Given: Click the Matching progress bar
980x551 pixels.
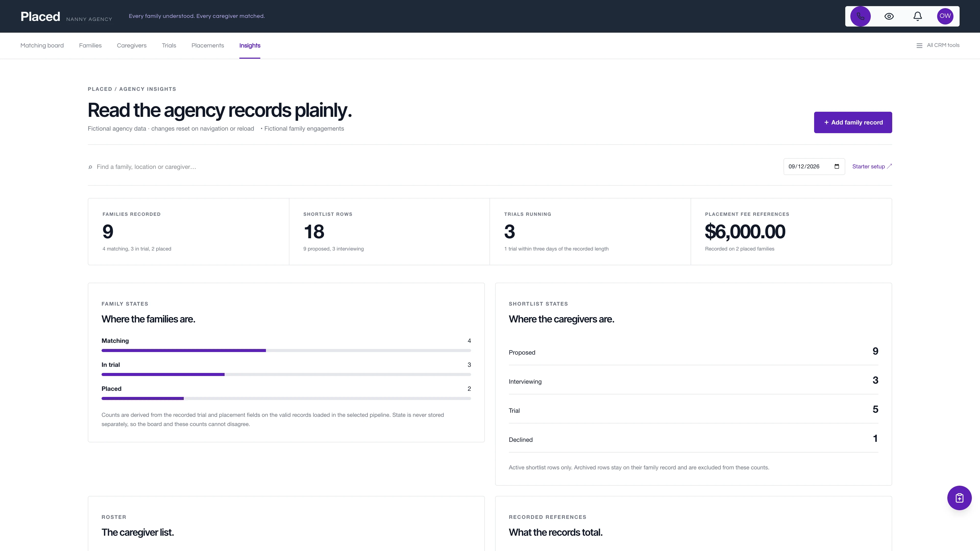Looking at the screenshot, I should point(286,350).
